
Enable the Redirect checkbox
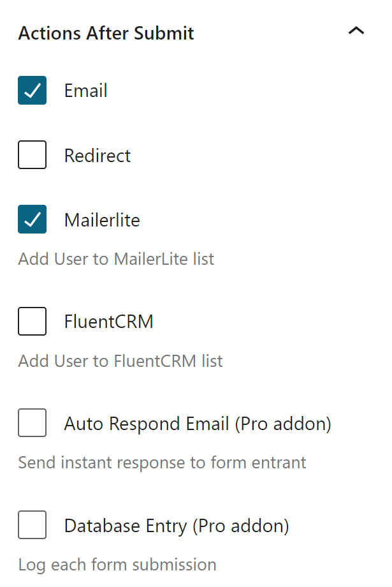point(33,155)
